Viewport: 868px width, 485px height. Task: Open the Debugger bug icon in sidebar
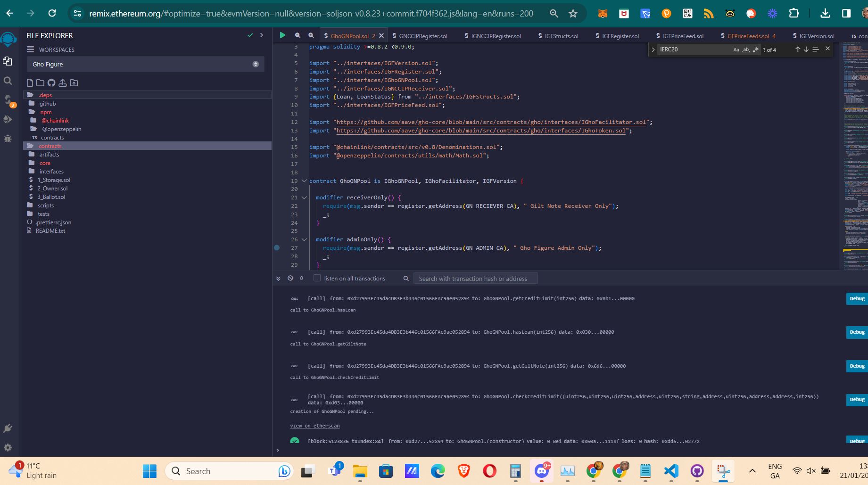[x=8, y=139]
